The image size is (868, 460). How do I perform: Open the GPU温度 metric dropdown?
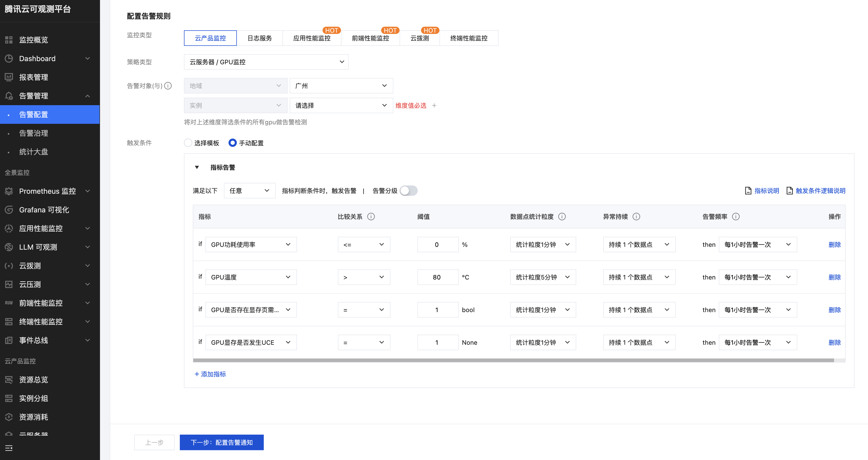251,277
